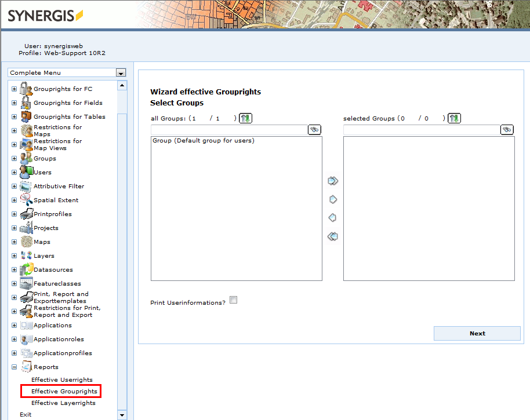Viewport: 530px width, 420px height.
Task: Toggle sorting of all Groups with arrows icon
Action: coord(245,118)
